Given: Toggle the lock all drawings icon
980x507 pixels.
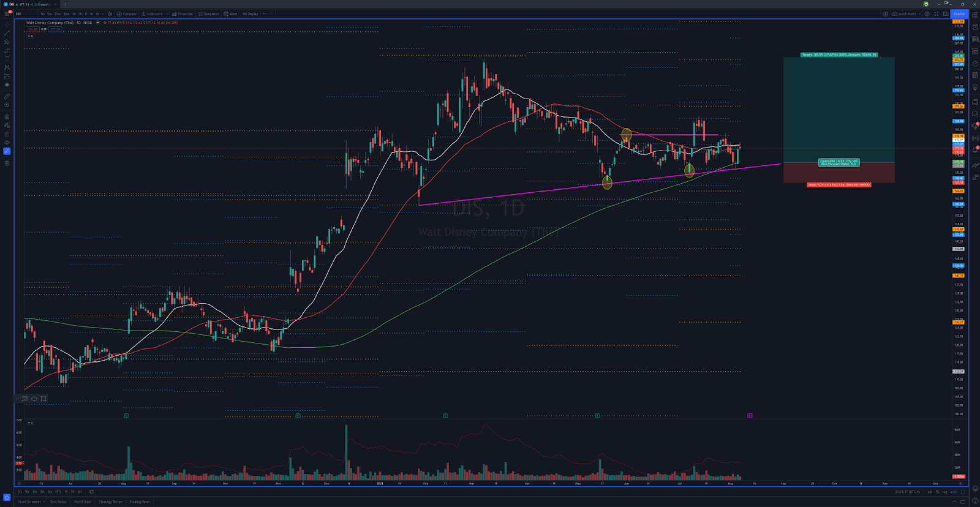Looking at the screenshot, I should coord(7,134).
